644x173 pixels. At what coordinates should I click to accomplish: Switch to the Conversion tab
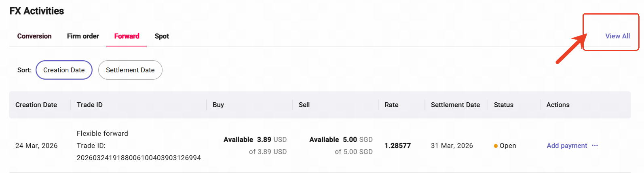34,36
